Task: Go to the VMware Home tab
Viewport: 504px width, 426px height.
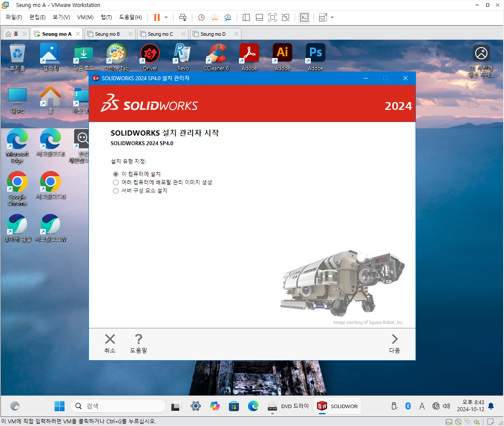Action: [x=12, y=34]
